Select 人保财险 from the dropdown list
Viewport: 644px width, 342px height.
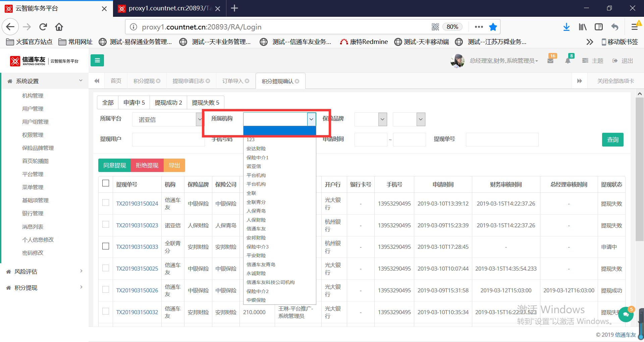256,220
